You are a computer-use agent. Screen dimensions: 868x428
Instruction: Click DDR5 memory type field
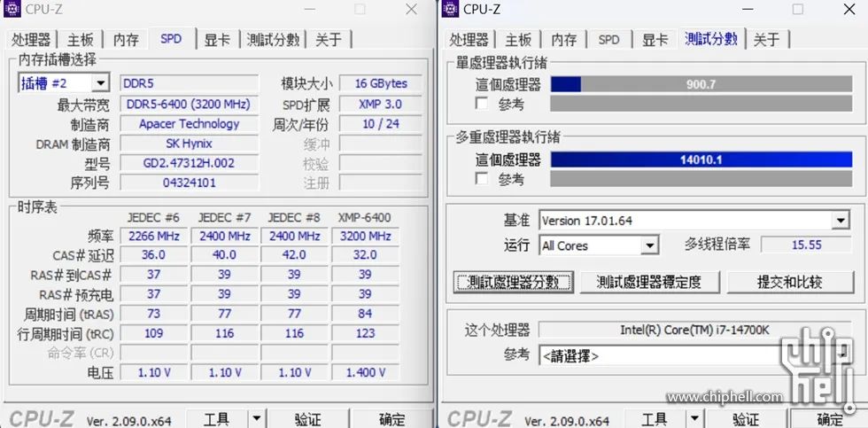pyautogui.click(x=190, y=83)
